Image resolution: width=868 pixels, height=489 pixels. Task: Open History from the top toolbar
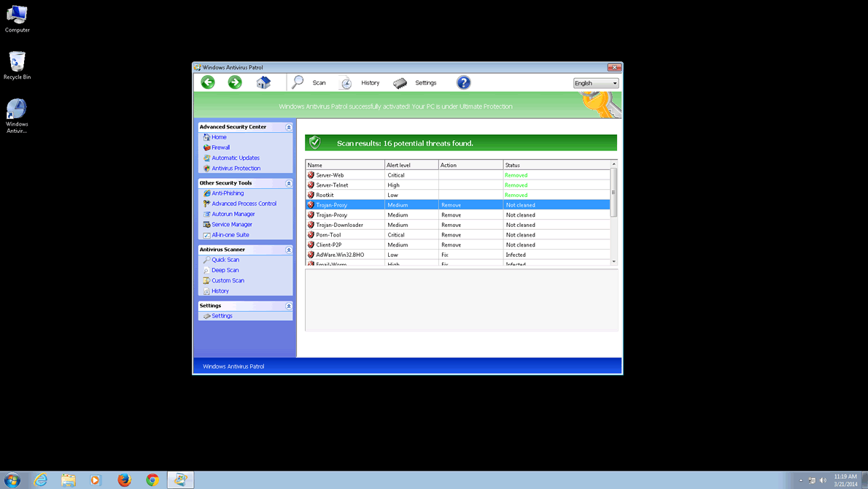click(x=360, y=82)
